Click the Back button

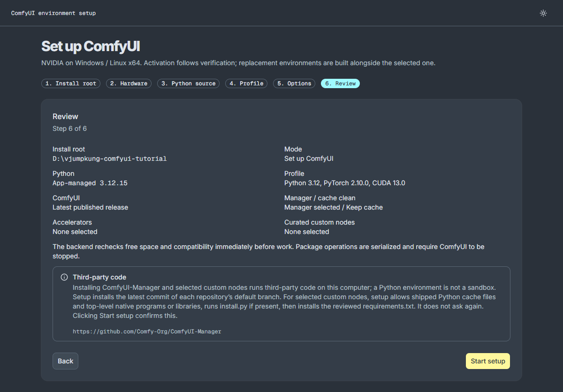(65, 361)
